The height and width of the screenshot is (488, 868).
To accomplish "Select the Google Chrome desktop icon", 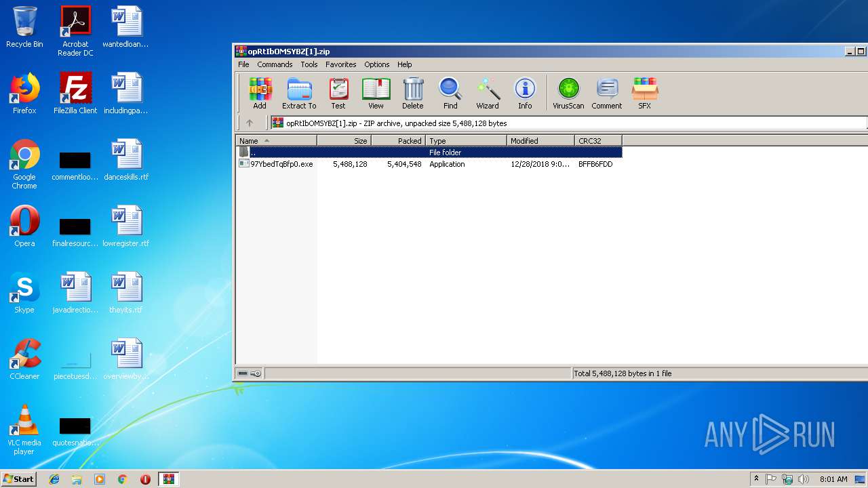I will 24,164.
